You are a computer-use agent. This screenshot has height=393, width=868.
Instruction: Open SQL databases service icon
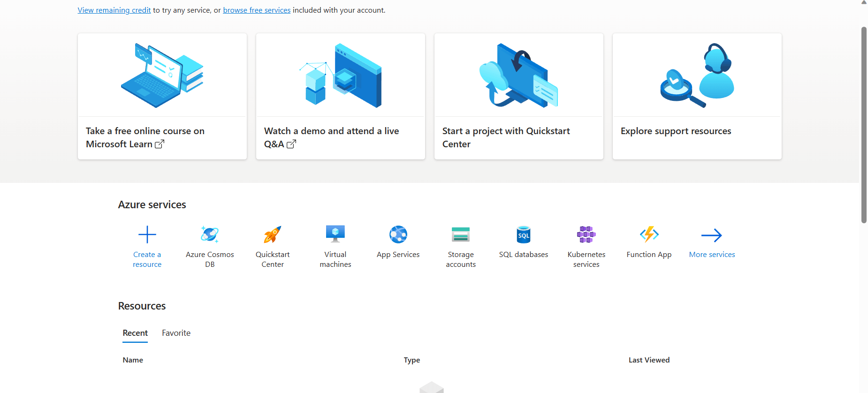pos(524,234)
